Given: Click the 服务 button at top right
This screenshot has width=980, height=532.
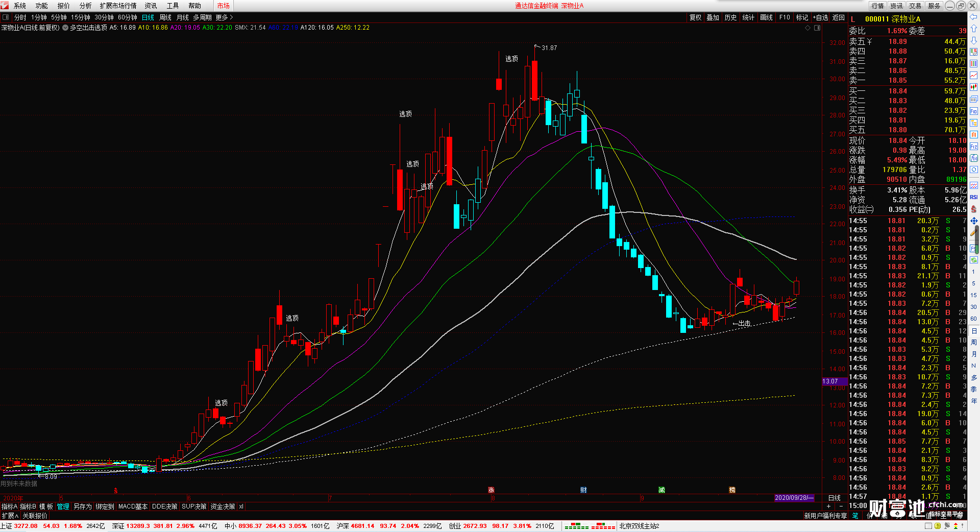Looking at the screenshot, I should pos(934,6).
